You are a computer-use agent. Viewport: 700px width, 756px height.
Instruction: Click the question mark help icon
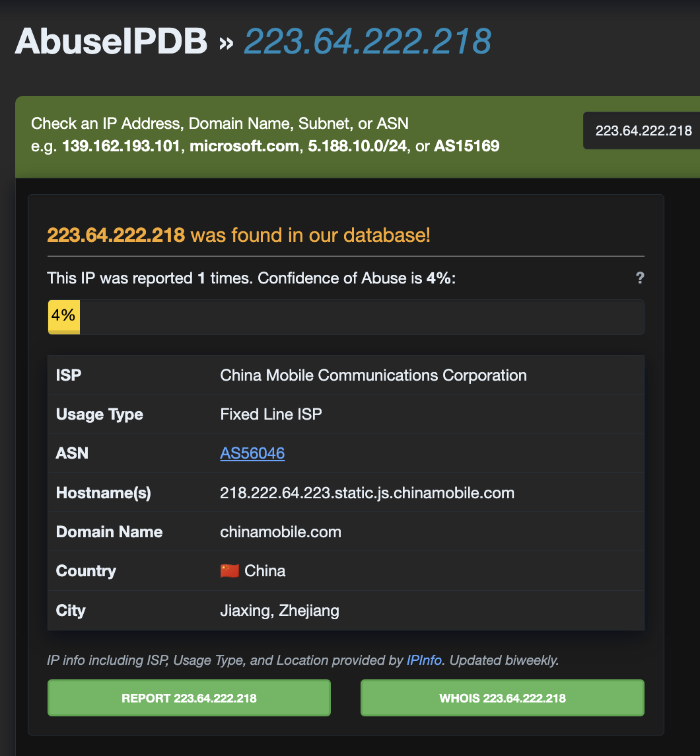pos(639,278)
